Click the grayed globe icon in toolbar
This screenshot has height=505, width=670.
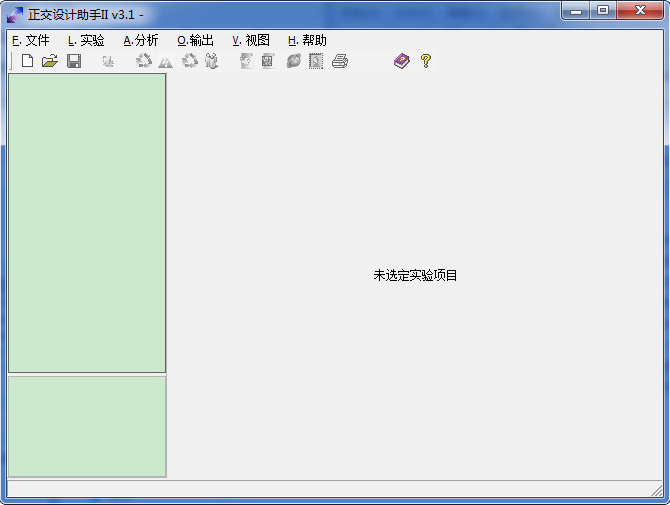point(293,61)
